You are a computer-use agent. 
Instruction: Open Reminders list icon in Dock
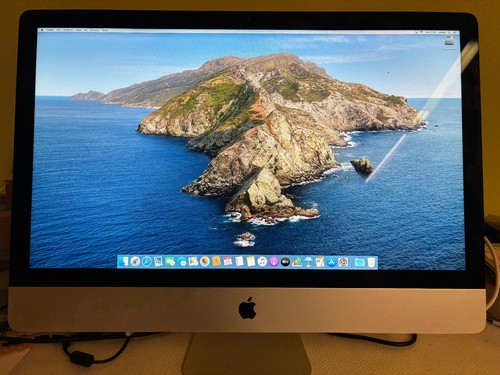pyautogui.click(x=240, y=262)
